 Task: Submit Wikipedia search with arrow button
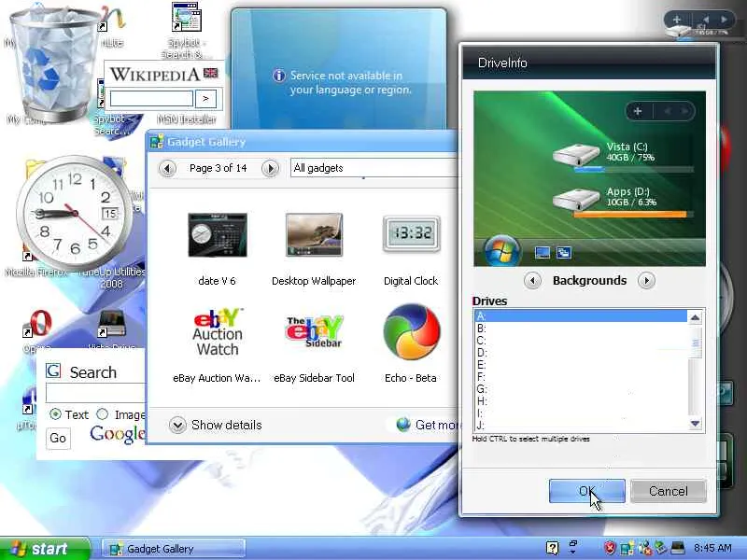point(205,99)
